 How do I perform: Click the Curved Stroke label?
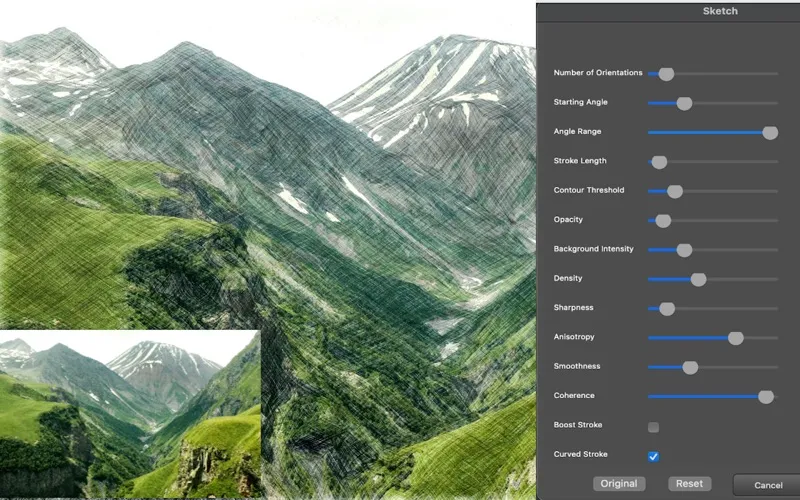581,454
